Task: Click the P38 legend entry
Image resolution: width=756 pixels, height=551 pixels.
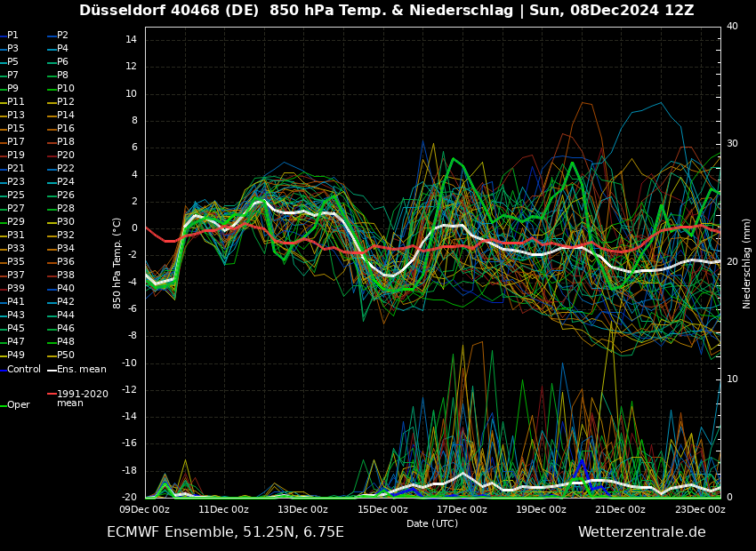Action: (x=66, y=275)
